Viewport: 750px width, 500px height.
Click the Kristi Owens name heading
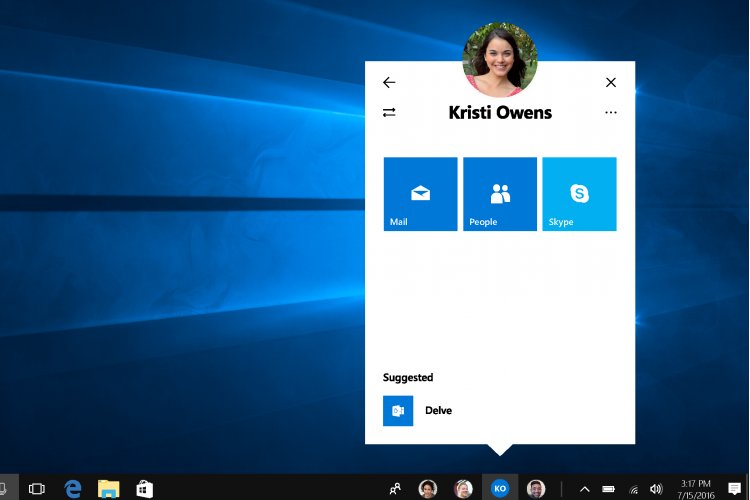point(500,112)
